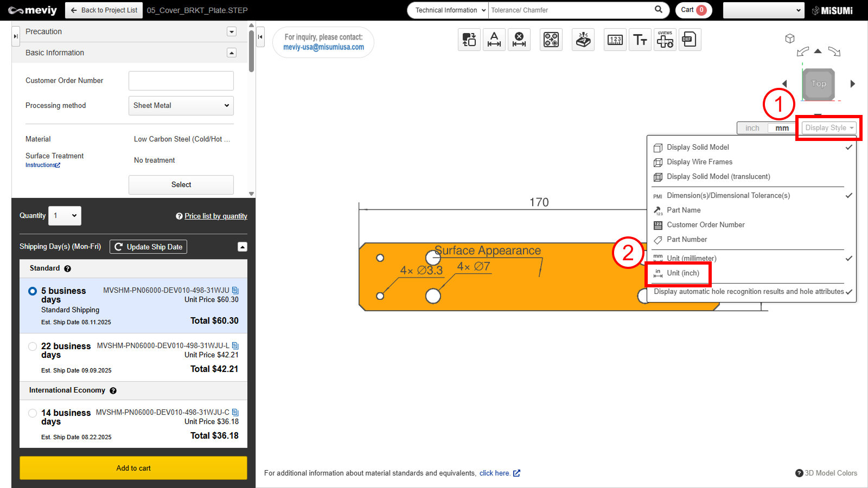Click Update Ship Date button

point(148,247)
